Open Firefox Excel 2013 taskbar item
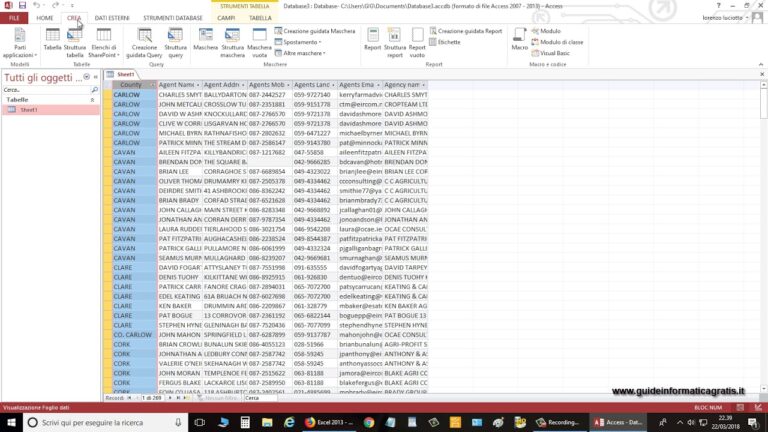Screen dimensions: 768x432 (330, 422)
